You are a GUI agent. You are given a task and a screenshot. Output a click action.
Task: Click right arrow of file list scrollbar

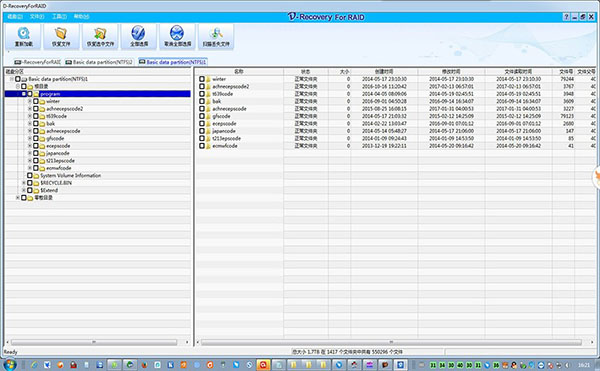tap(592, 342)
